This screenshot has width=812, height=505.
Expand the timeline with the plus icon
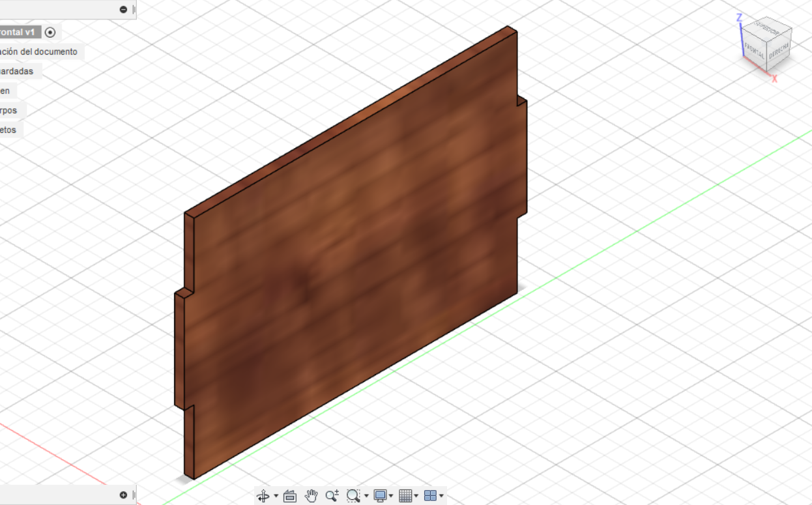(123, 495)
